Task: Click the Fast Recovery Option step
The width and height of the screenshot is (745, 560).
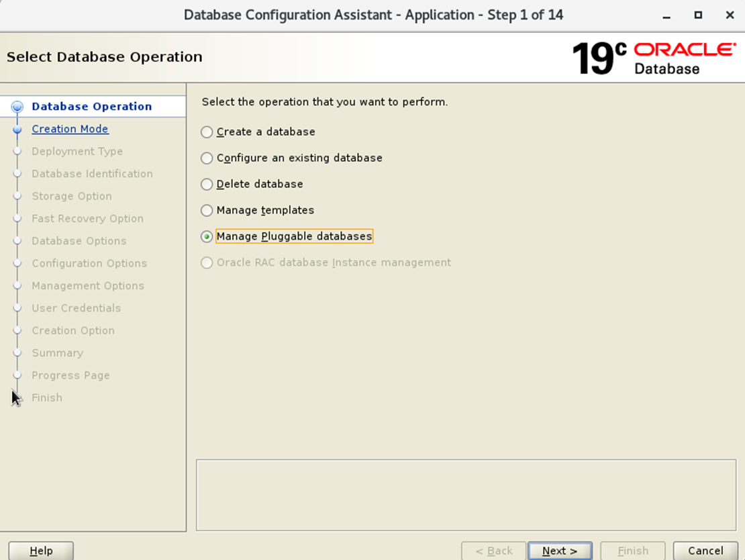Action: pyautogui.click(x=87, y=218)
